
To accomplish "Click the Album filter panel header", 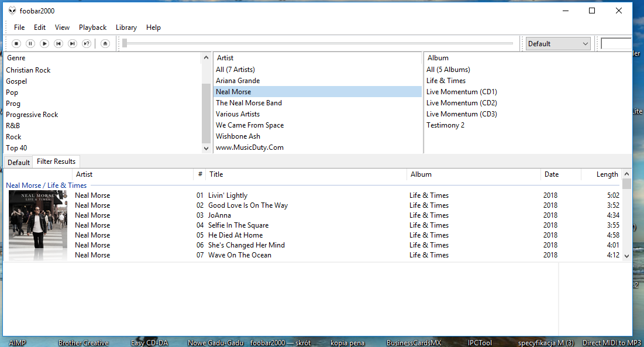I will click(528, 58).
